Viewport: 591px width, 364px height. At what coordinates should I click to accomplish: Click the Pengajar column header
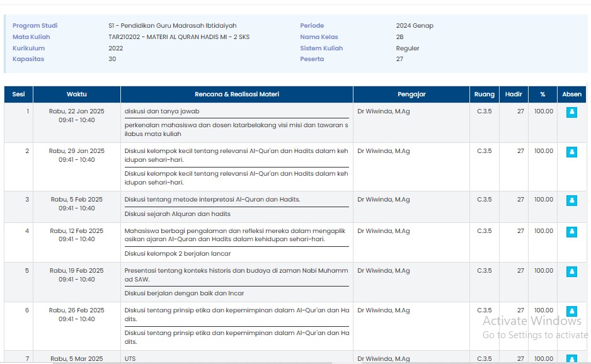tap(411, 94)
